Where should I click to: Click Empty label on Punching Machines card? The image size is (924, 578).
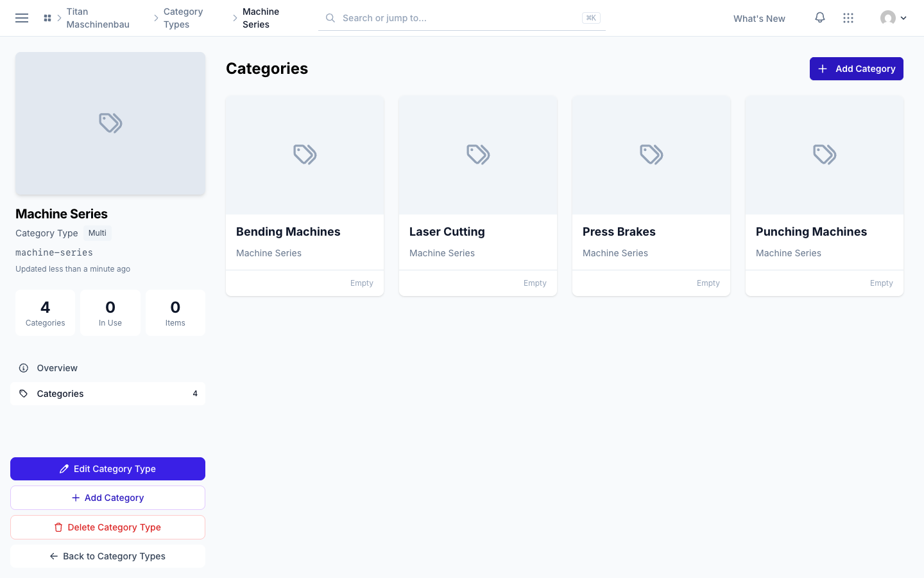tap(881, 283)
